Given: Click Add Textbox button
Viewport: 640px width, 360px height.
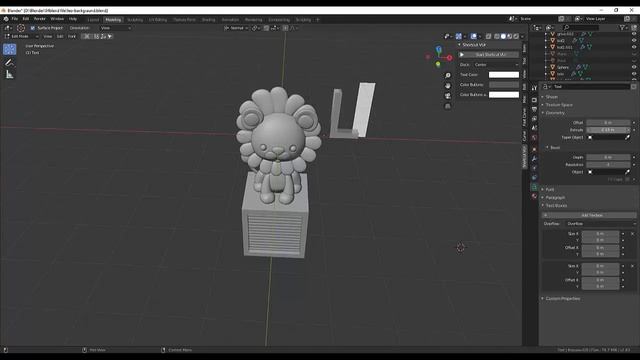Looking at the screenshot, I should click(589, 215).
